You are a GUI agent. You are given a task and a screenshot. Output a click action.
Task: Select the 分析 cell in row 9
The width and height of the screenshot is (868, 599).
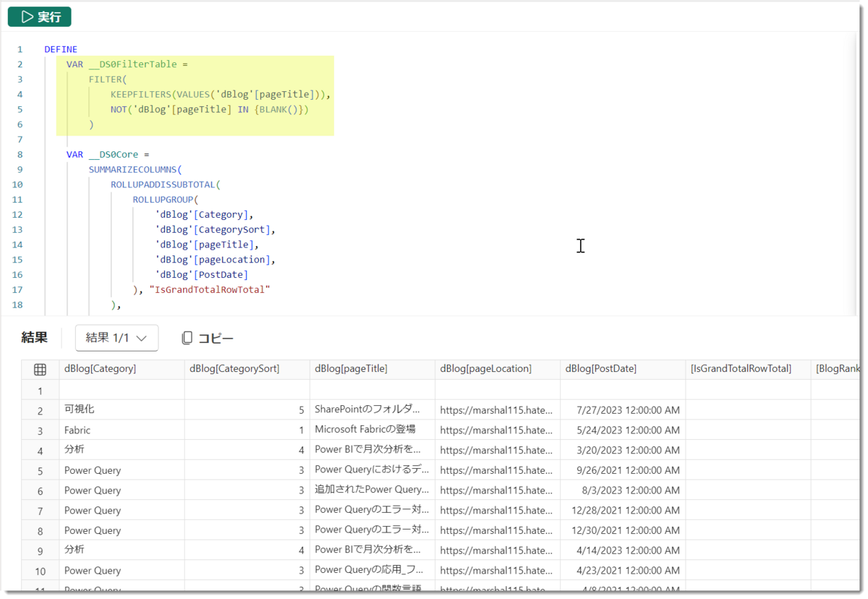point(122,551)
